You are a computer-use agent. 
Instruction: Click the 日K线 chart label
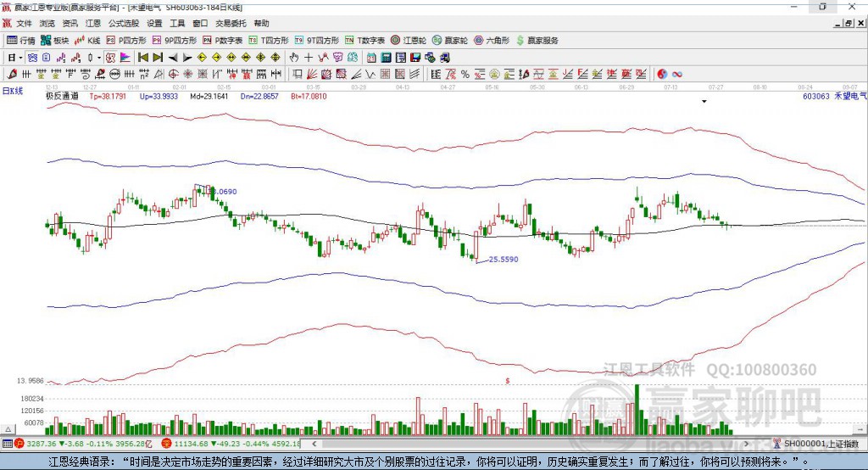pyautogui.click(x=13, y=91)
